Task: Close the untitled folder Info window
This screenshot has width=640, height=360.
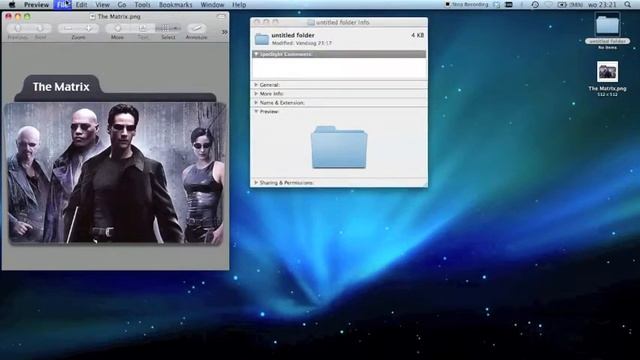Action: [257, 22]
